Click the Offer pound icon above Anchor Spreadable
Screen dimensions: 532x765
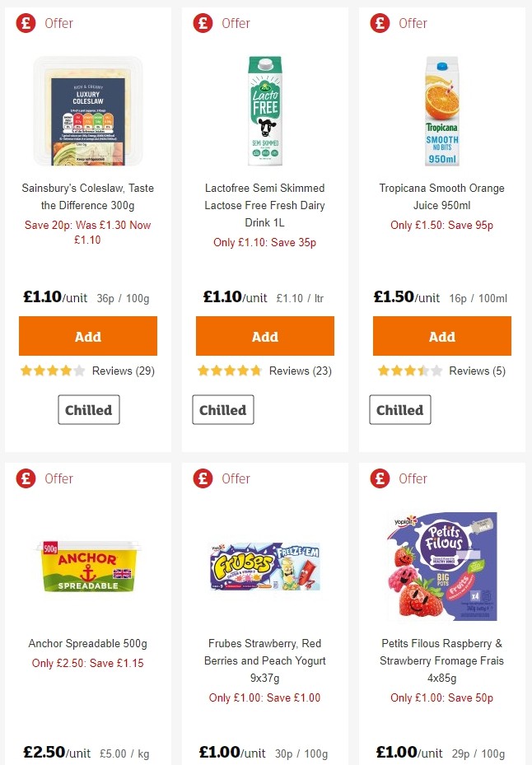[24, 478]
